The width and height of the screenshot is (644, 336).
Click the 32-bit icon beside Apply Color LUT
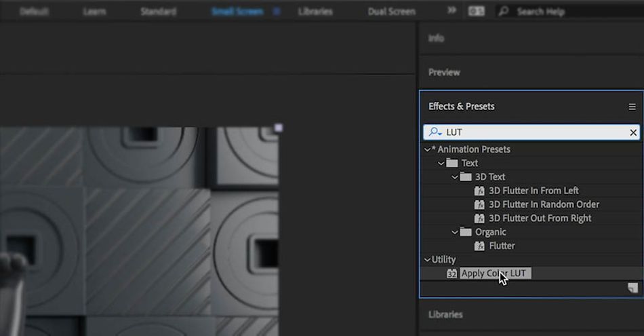click(451, 274)
